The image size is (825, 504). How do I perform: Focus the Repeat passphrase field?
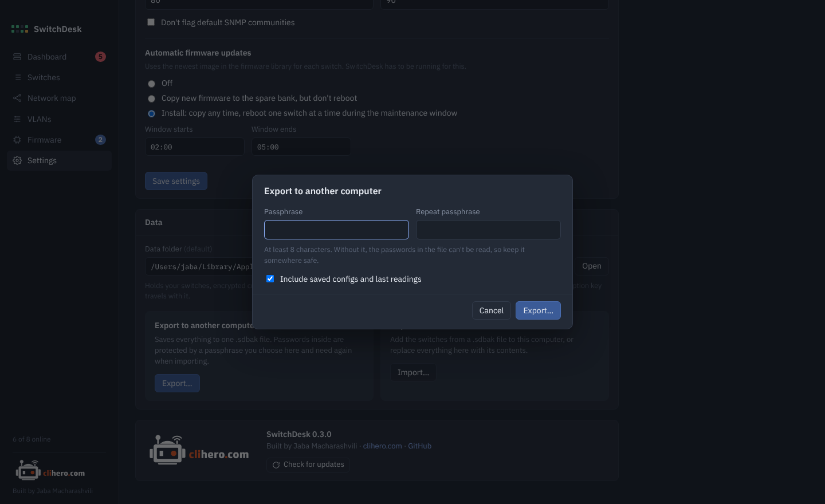click(x=488, y=230)
